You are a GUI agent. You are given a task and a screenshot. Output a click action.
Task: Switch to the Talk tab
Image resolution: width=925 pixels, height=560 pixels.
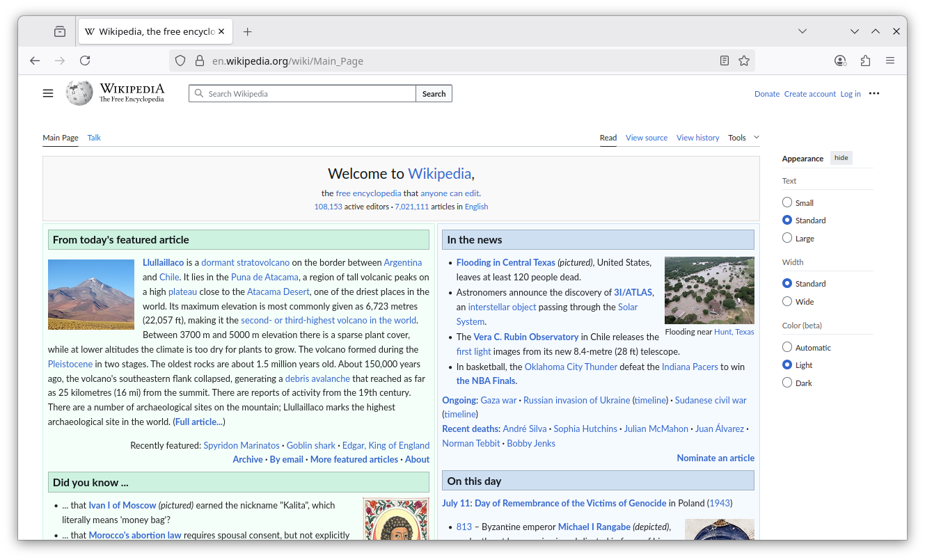click(x=94, y=138)
